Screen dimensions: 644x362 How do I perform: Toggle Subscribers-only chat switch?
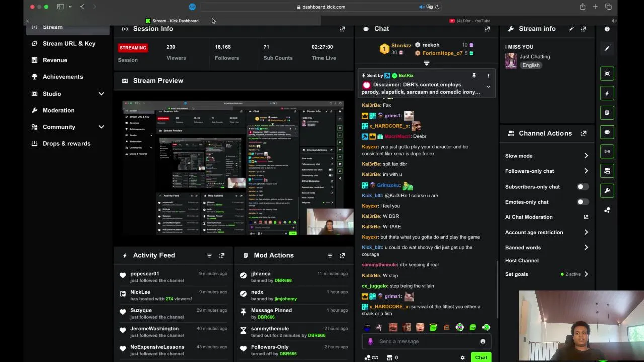pos(582,187)
